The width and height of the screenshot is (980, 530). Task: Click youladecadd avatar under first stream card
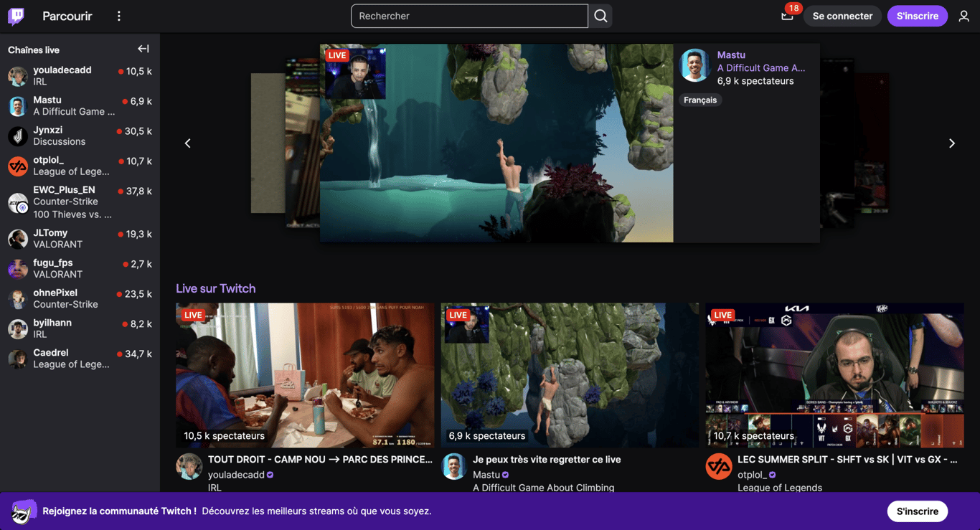(x=189, y=466)
